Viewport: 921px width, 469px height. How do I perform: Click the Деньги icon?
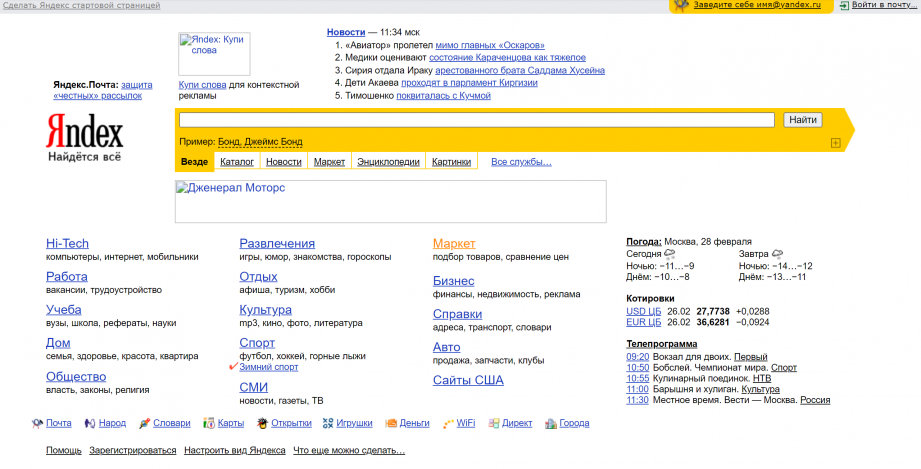point(391,423)
